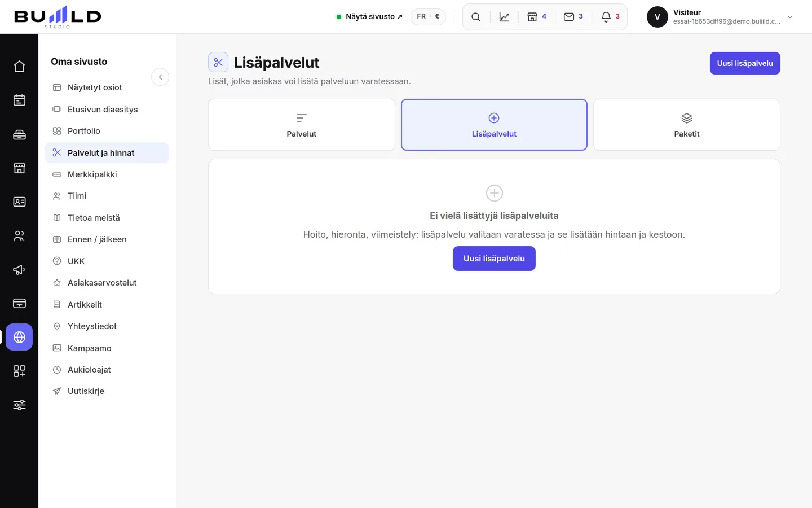812x508 pixels.
Task: Open Aukioloajat in the sidebar
Action: [107, 370]
